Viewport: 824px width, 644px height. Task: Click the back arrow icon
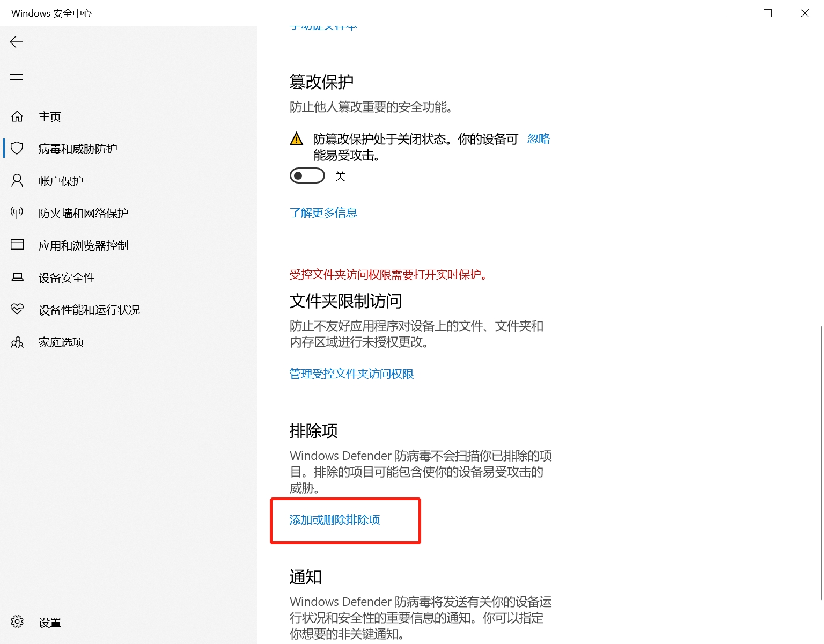(x=16, y=42)
